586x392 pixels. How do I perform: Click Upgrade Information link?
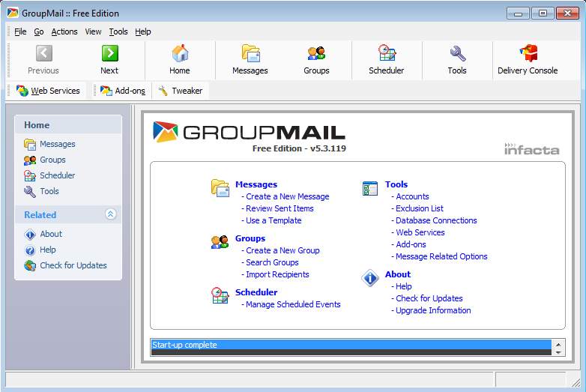pos(433,310)
